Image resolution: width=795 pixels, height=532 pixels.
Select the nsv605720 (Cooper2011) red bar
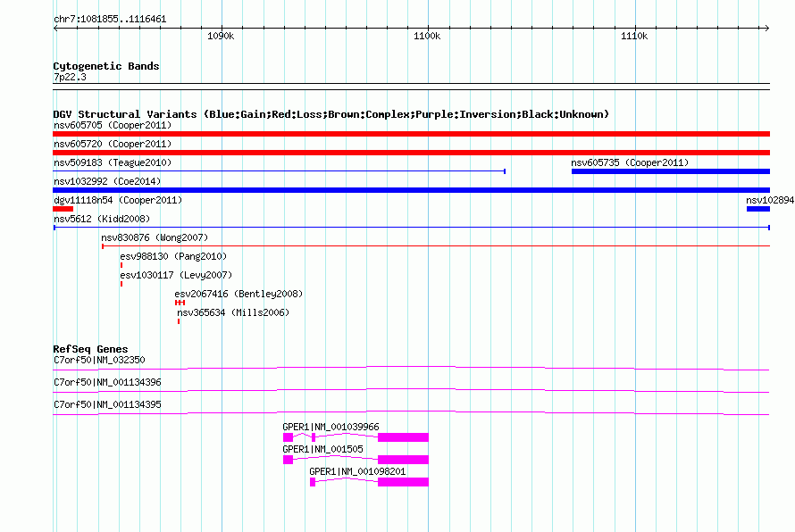(411, 153)
